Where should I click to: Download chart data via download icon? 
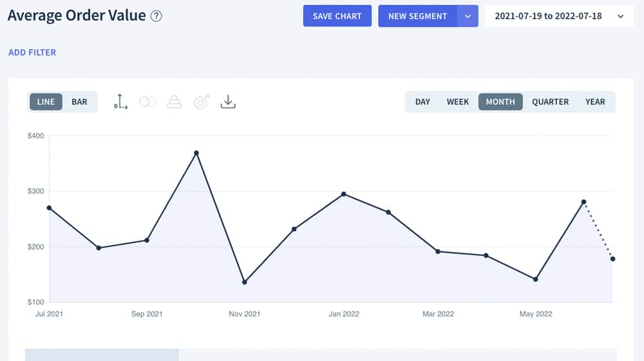click(x=228, y=102)
